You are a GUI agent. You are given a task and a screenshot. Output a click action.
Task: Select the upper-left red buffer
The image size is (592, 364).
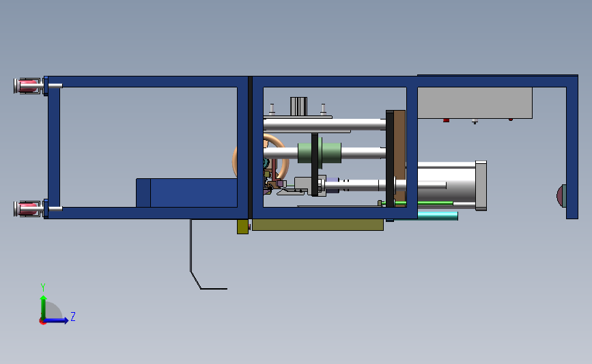[x=28, y=86]
